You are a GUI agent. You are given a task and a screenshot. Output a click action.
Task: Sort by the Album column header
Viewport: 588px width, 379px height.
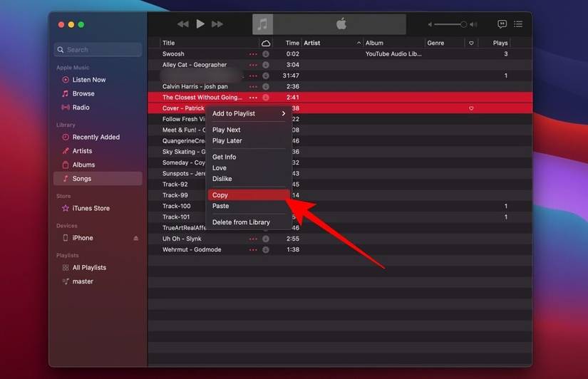(x=393, y=43)
